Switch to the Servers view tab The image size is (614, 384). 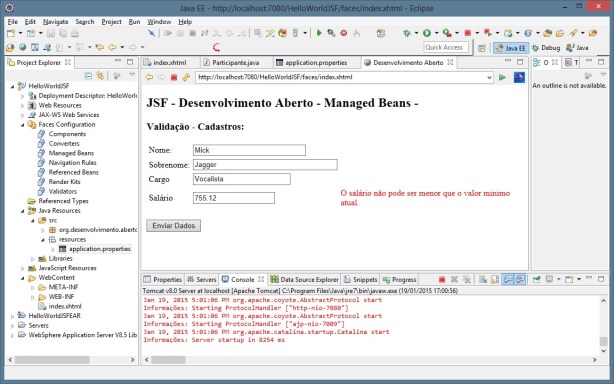click(202, 279)
